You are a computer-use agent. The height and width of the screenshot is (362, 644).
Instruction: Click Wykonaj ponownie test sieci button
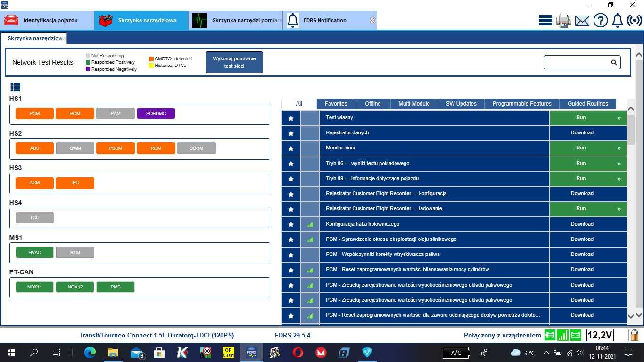[x=234, y=62]
